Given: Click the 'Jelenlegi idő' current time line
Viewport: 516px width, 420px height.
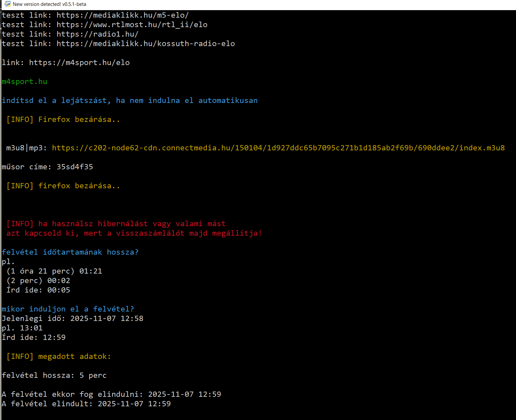Looking at the screenshot, I should pyautogui.click(x=72, y=319).
